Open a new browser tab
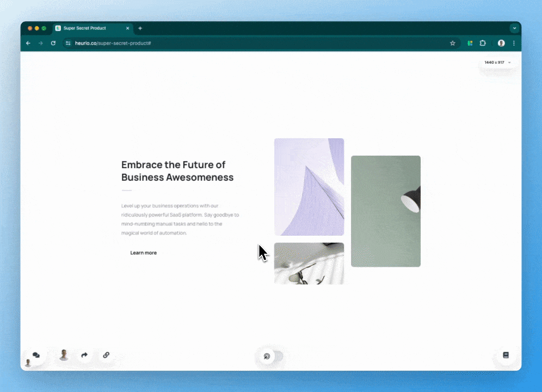 [x=140, y=28]
